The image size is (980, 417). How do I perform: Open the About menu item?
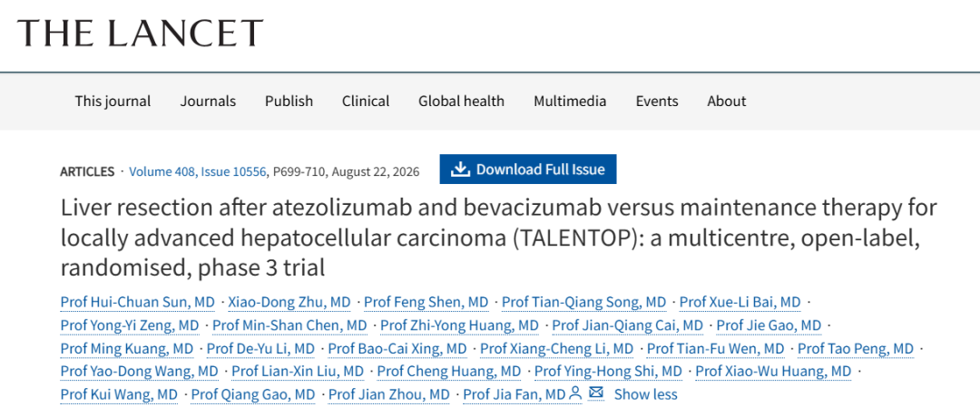(727, 102)
